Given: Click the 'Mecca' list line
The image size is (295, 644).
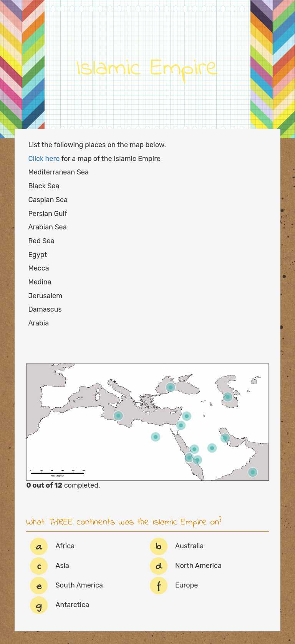Looking at the screenshot, I should (38, 268).
